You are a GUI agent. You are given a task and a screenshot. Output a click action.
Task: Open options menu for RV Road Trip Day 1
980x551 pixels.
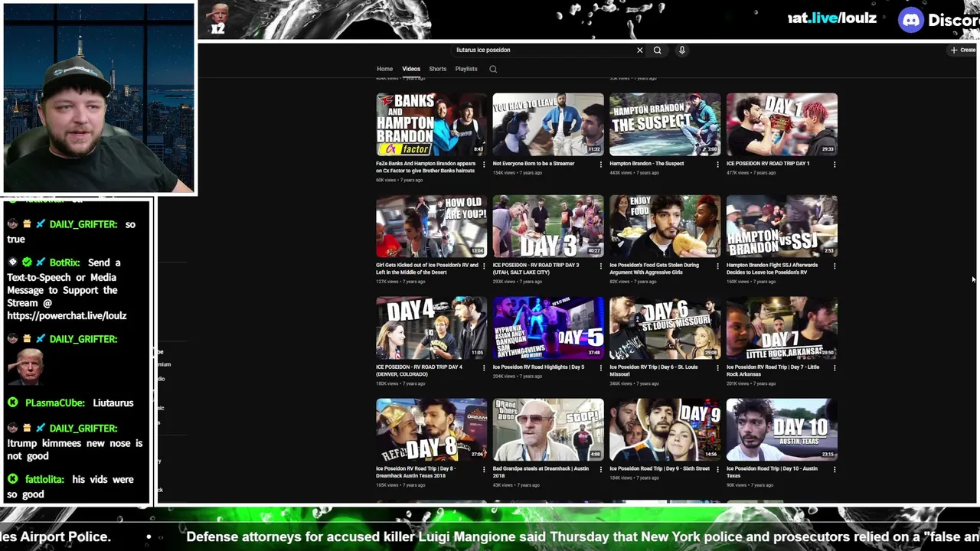[834, 164]
